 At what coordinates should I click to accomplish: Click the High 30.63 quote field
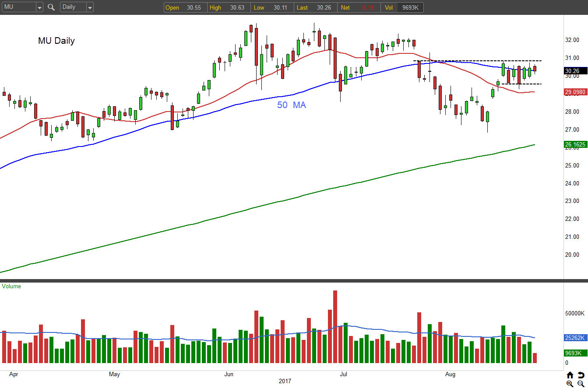tap(229, 7)
